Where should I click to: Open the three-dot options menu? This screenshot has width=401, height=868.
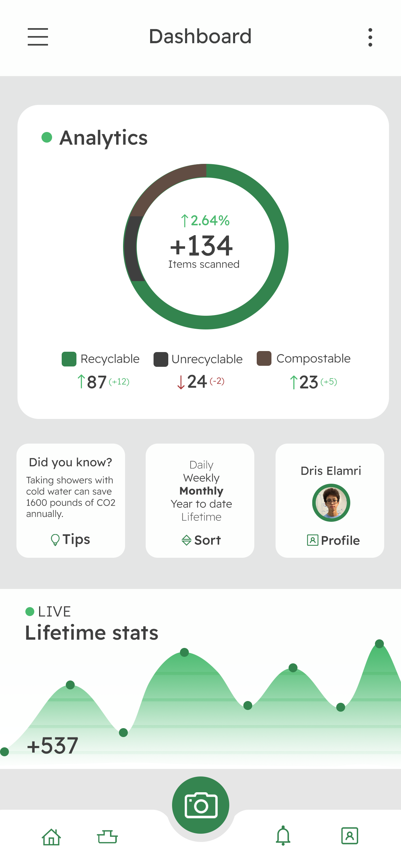370,37
